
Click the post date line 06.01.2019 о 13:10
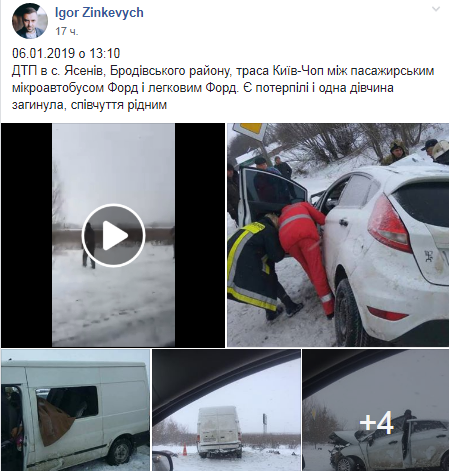(x=66, y=53)
